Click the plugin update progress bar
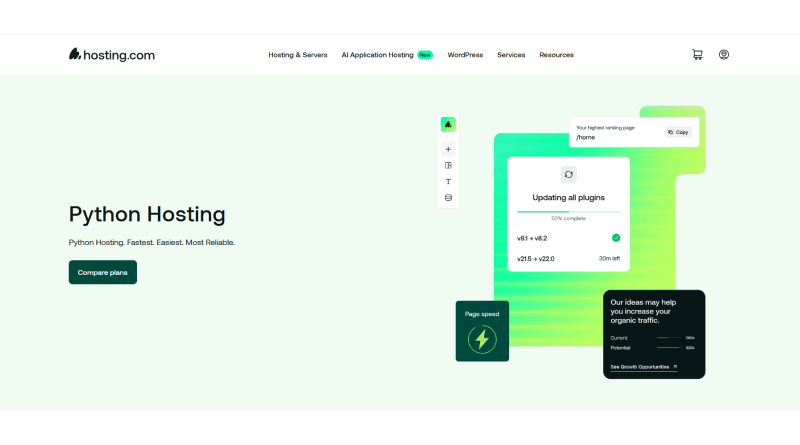 coord(568,211)
